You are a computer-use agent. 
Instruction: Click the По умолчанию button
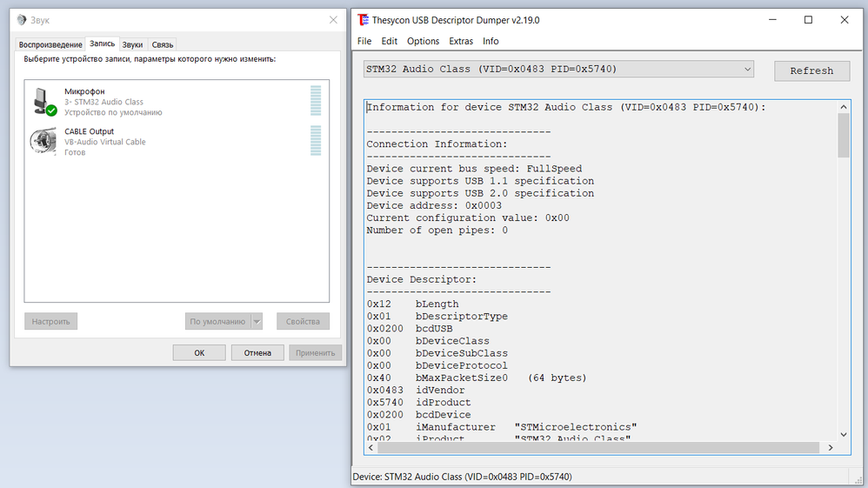(x=217, y=321)
